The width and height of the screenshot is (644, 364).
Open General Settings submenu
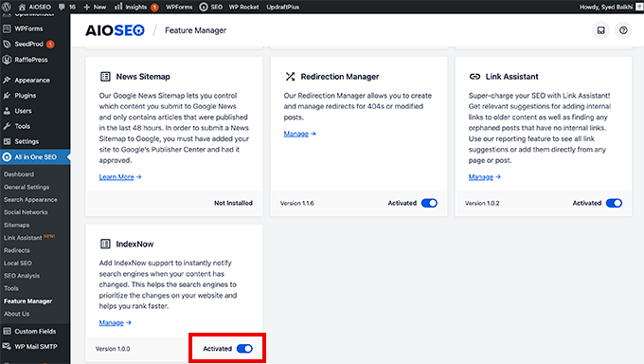point(27,187)
